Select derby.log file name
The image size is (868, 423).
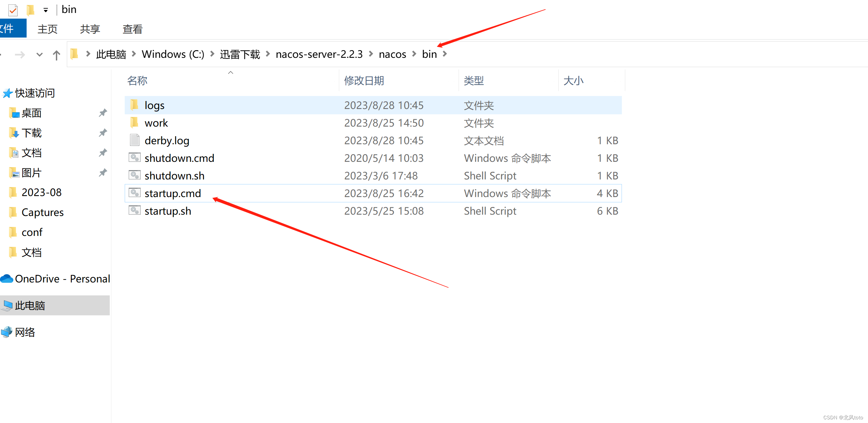167,141
